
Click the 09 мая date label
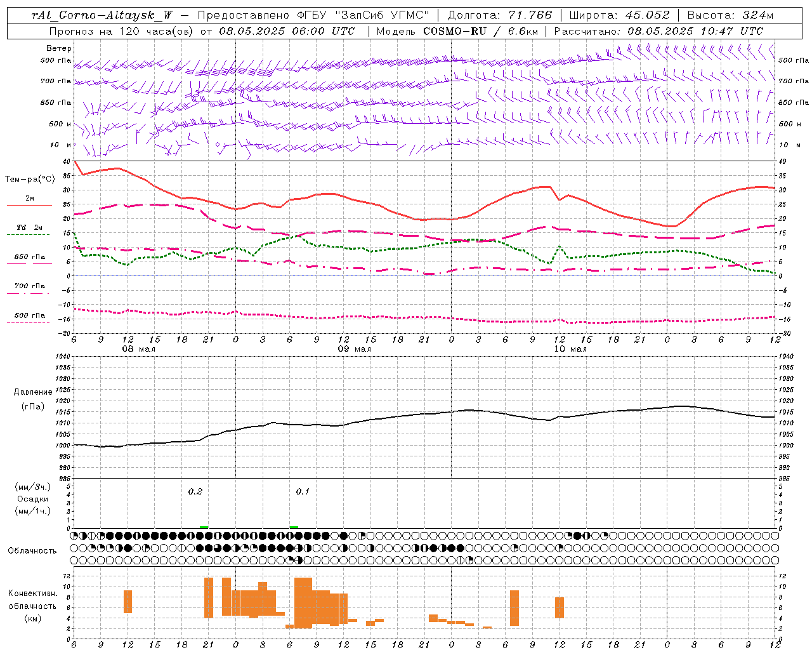point(354,349)
